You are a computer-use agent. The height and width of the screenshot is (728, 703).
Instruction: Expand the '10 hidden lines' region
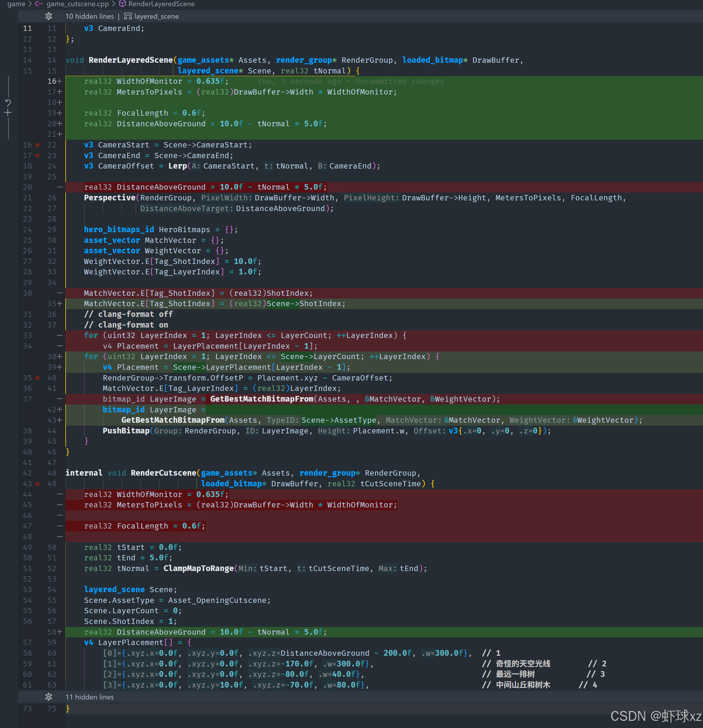pyautogui.click(x=89, y=16)
